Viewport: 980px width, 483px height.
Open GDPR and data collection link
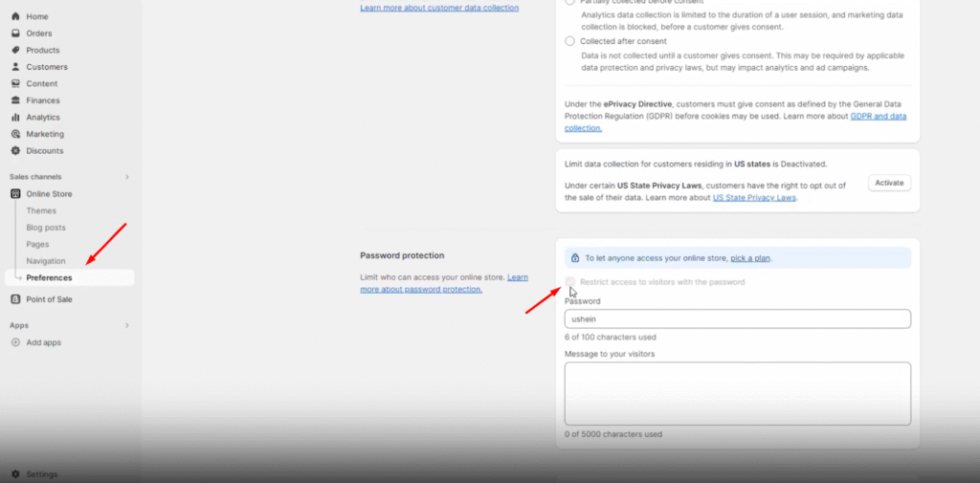point(879,117)
